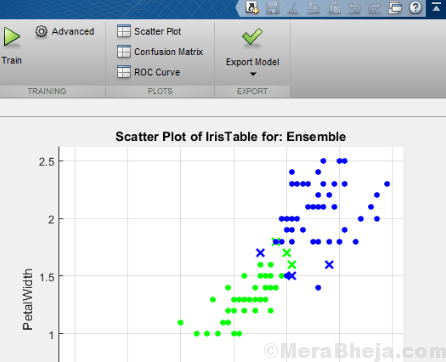Expand the Export Model dropdown arrow
This screenshot has width=446, height=362.
pos(253,74)
